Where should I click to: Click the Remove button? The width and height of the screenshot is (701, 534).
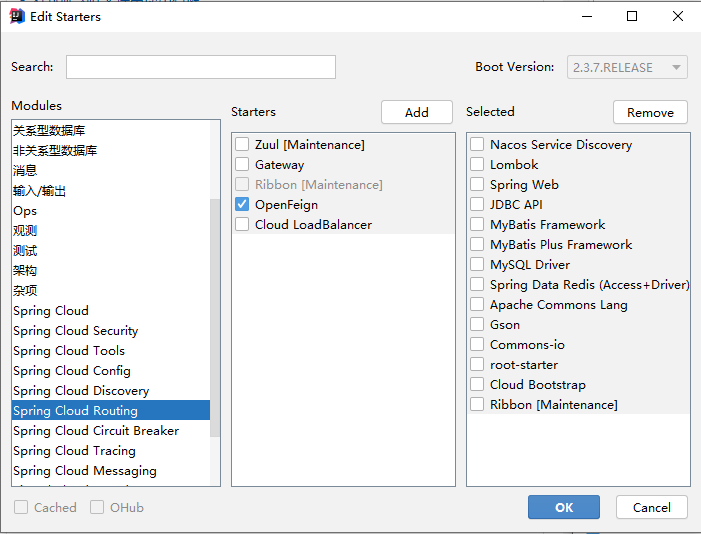[x=650, y=112]
